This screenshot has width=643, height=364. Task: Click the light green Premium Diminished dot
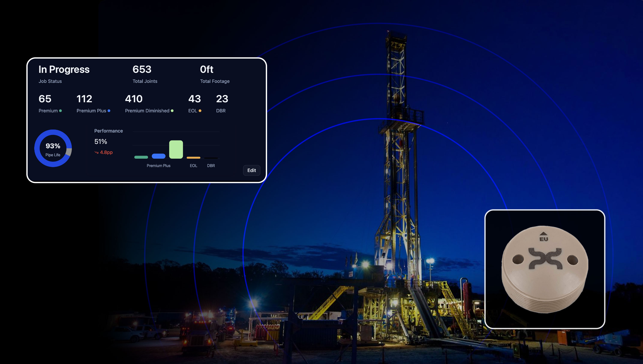tap(172, 111)
